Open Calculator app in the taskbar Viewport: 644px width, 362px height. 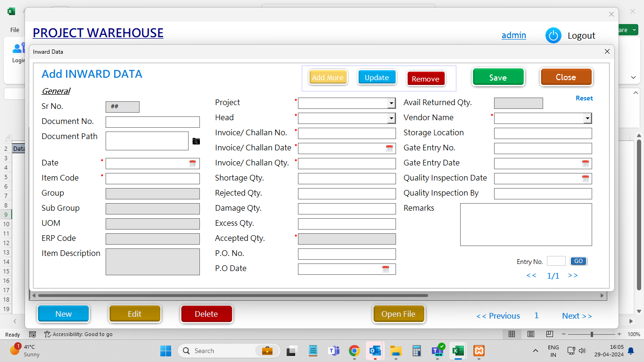[x=416, y=351]
